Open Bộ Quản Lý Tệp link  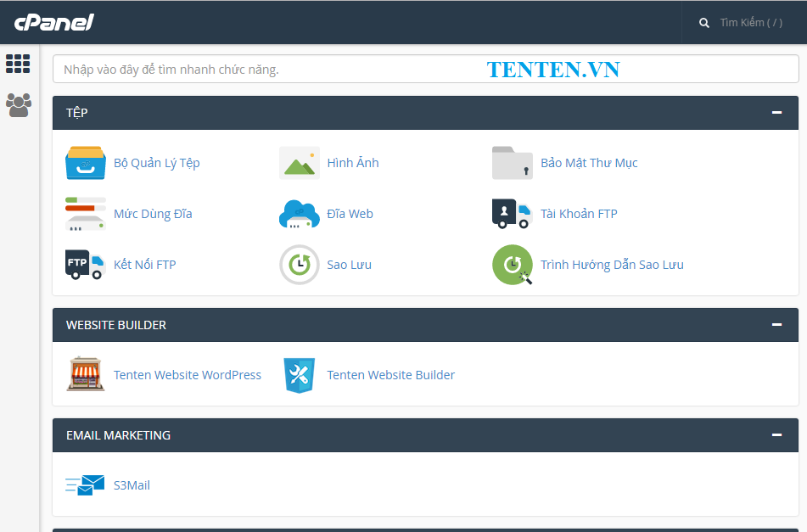[x=156, y=163]
